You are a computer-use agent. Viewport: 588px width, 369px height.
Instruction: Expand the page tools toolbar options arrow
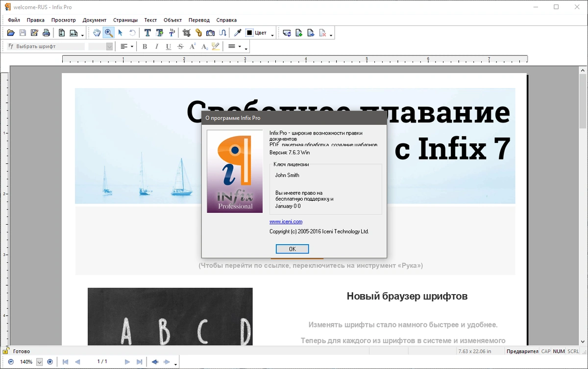point(331,35)
